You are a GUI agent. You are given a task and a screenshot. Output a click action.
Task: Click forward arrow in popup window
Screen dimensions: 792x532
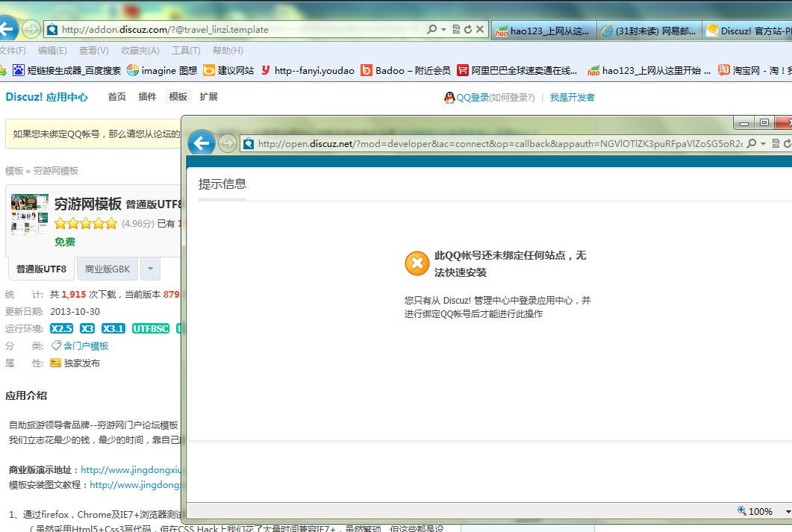(x=228, y=144)
